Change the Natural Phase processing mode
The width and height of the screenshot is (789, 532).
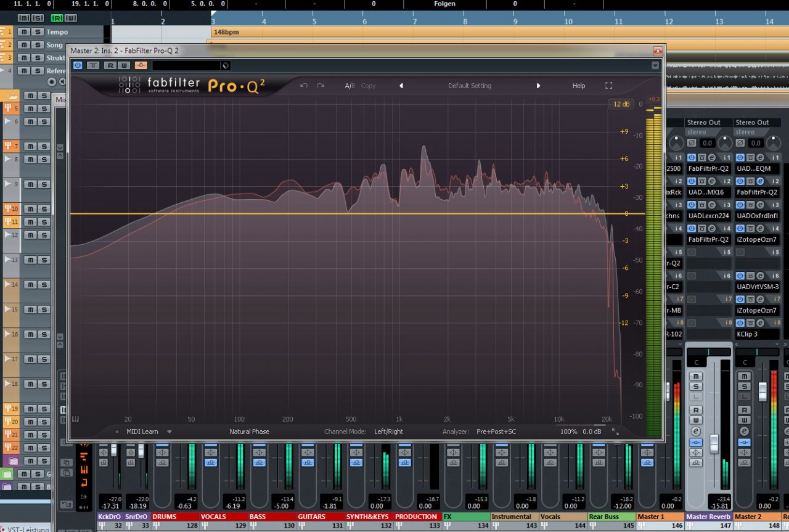pos(249,432)
